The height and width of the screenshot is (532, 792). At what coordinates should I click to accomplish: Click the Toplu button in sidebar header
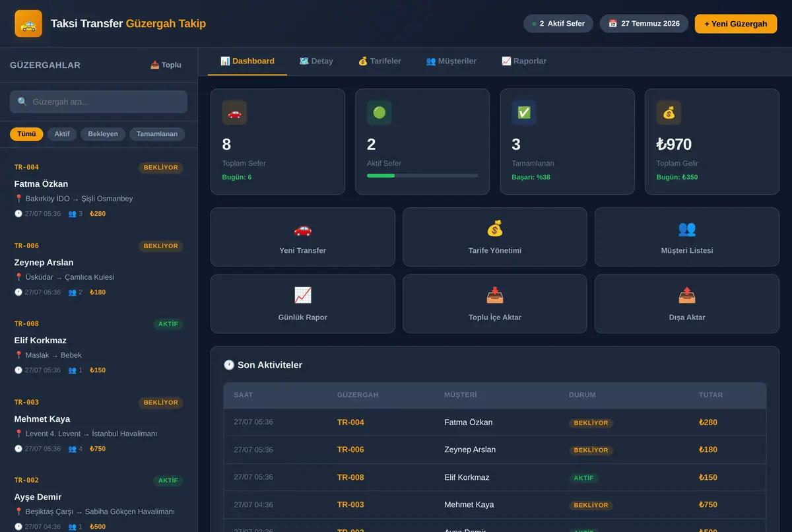tap(166, 65)
